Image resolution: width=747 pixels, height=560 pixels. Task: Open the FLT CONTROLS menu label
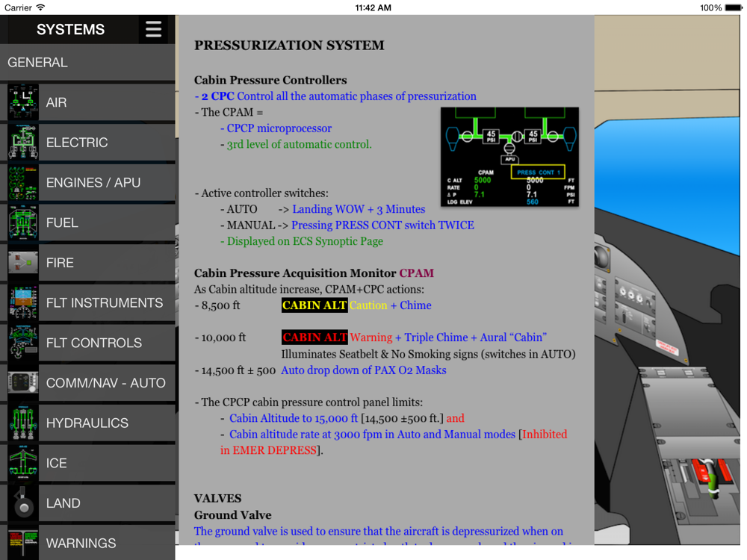(94, 343)
